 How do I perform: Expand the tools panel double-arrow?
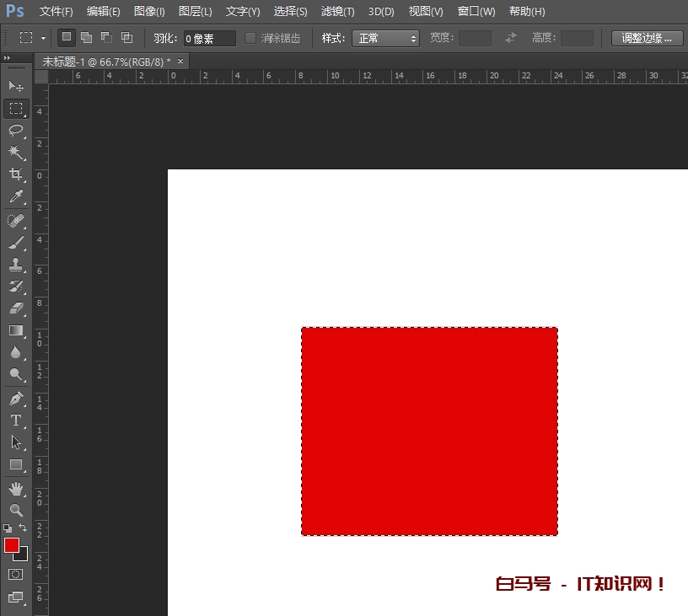8,58
